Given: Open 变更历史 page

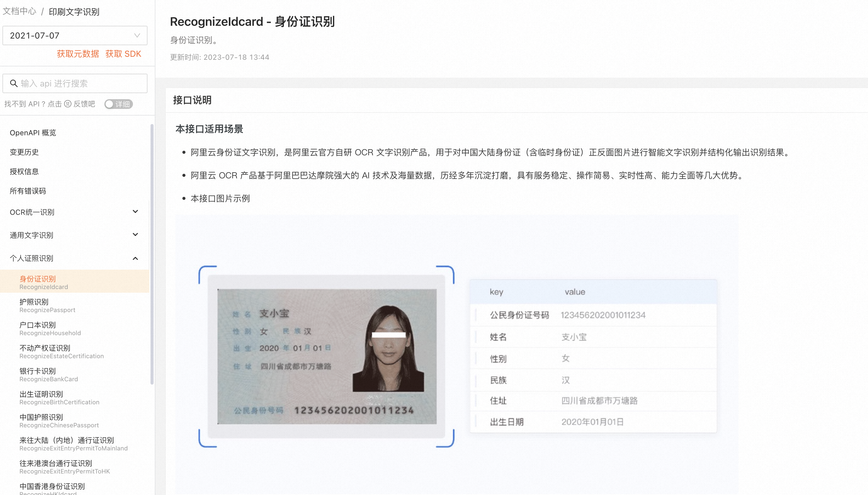Looking at the screenshot, I should pos(24,152).
